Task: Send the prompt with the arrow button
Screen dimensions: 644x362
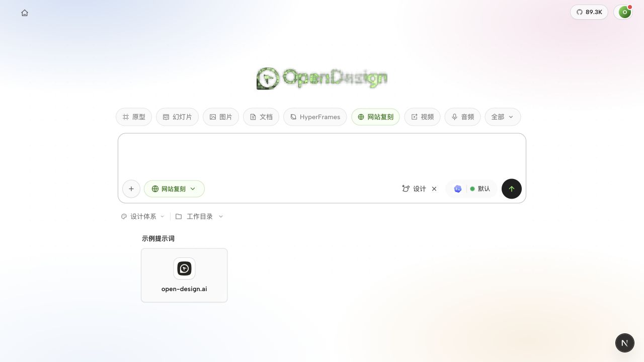Action: point(512,189)
